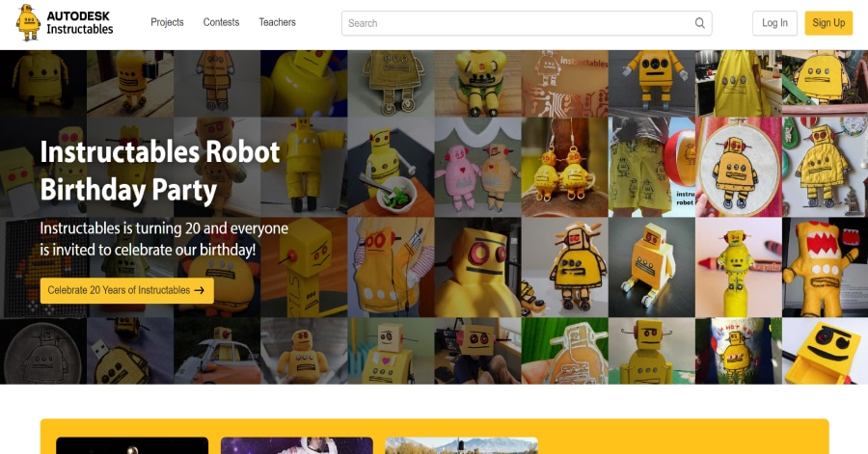Focus the Search input field
This screenshot has height=454, width=868.
pos(527,23)
